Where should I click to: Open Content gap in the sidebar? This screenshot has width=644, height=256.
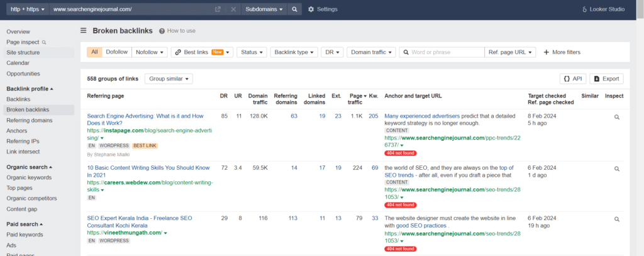click(22, 209)
